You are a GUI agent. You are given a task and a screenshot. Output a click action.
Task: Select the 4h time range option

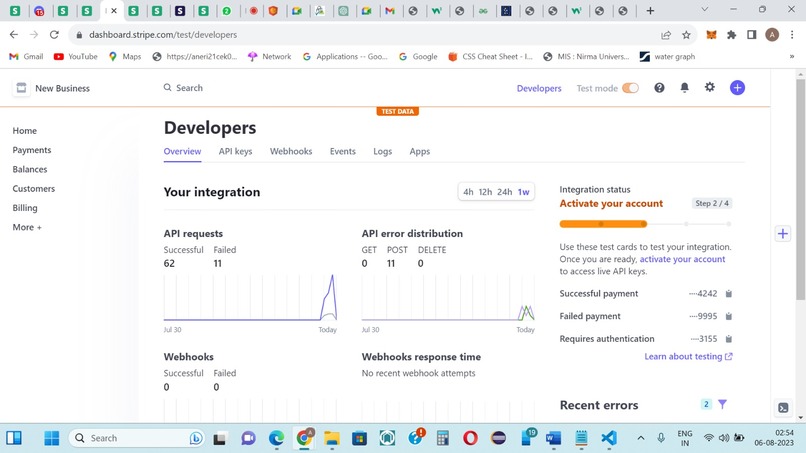pos(468,192)
